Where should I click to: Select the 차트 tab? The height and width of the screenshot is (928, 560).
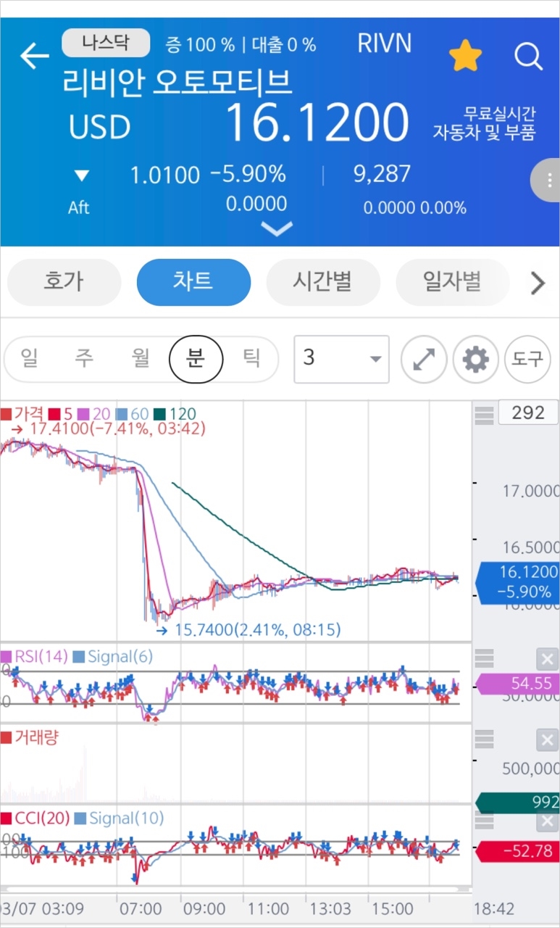[x=193, y=282]
